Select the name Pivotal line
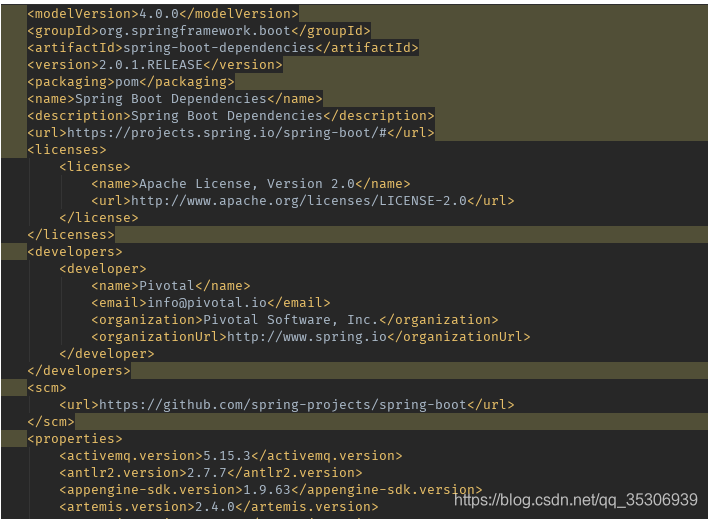Image resolution: width=708 pixels, height=519 pixels. point(171,286)
